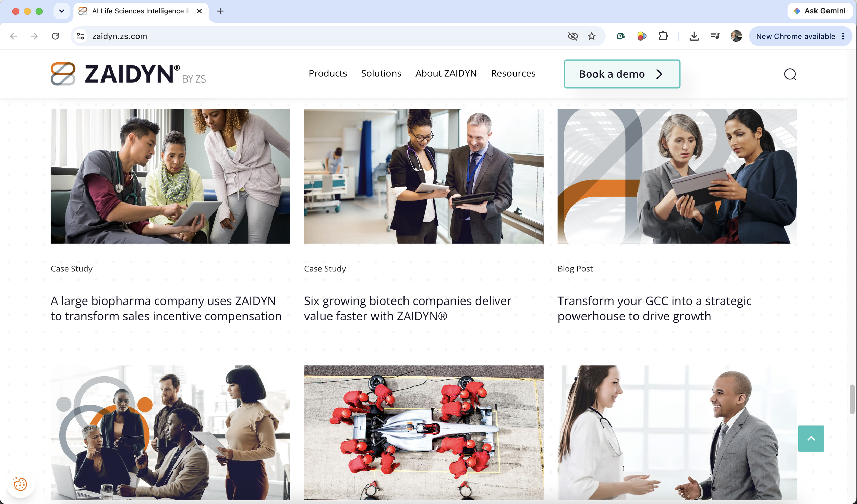The width and height of the screenshot is (857, 504).
Task: Open the Downloads icon
Action: pyautogui.click(x=694, y=36)
